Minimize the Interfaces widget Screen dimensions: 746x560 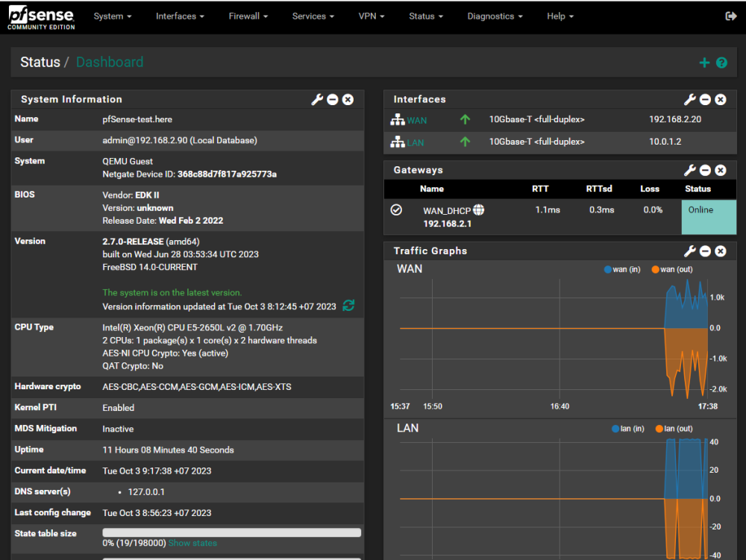(x=705, y=99)
